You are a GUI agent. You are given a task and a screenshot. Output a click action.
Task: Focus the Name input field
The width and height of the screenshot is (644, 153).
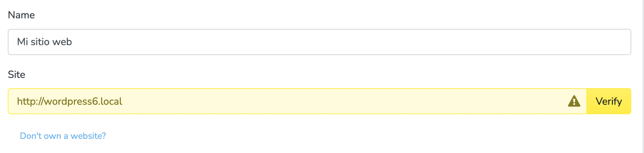pyautogui.click(x=319, y=42)
